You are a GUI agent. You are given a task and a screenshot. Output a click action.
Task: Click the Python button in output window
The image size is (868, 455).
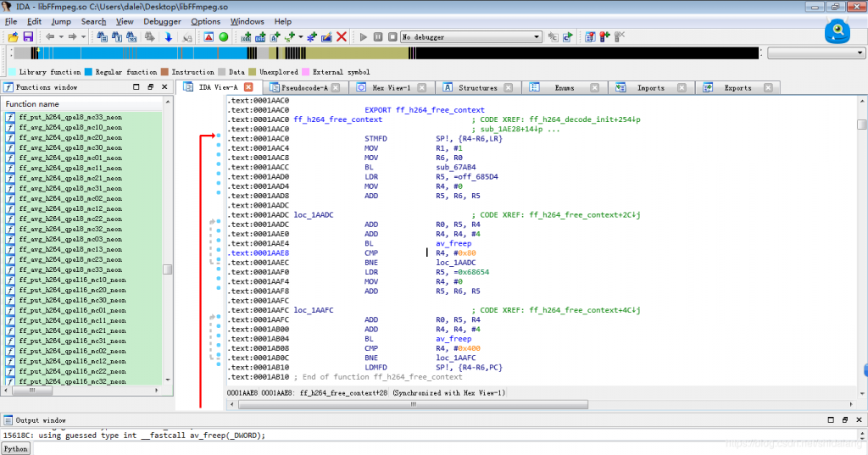coord(14,448)
